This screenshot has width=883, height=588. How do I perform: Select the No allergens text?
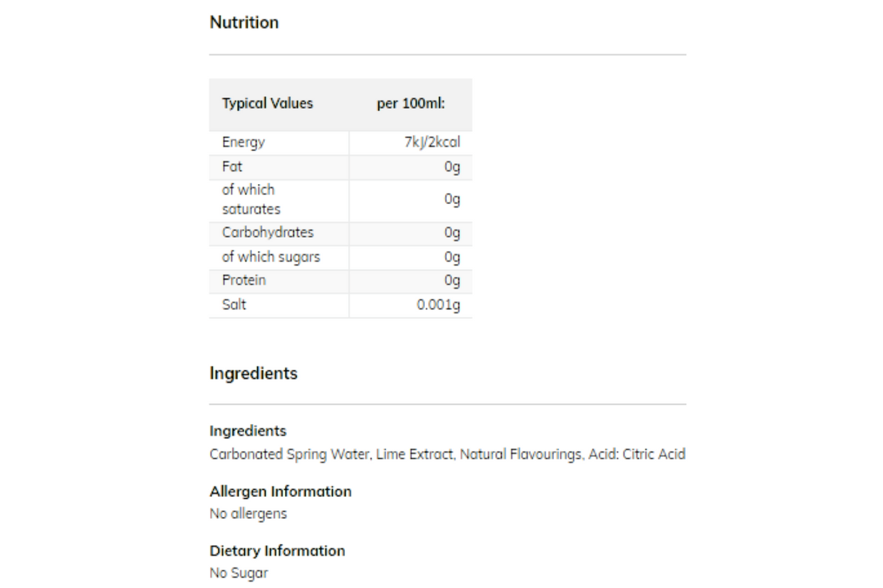pos(248,514)
